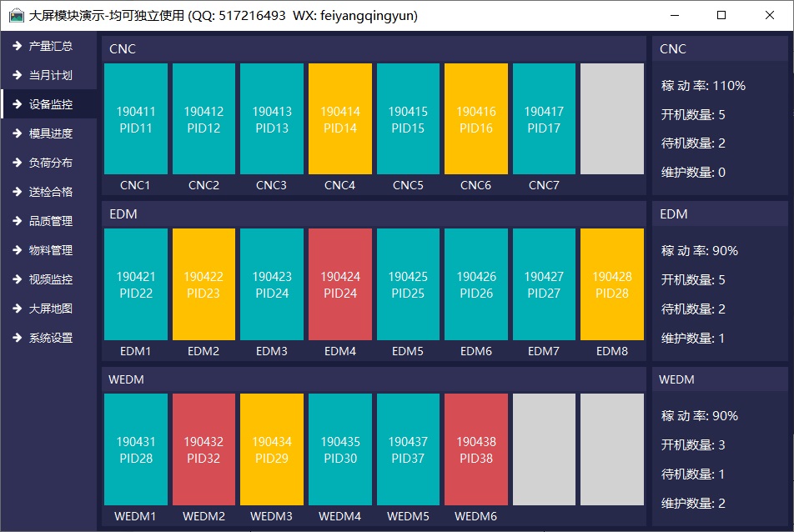The height and width of the screenshot is (532, 794).
Task: Click the arrow icon beside 模具进度
Action: click(16, 133)
